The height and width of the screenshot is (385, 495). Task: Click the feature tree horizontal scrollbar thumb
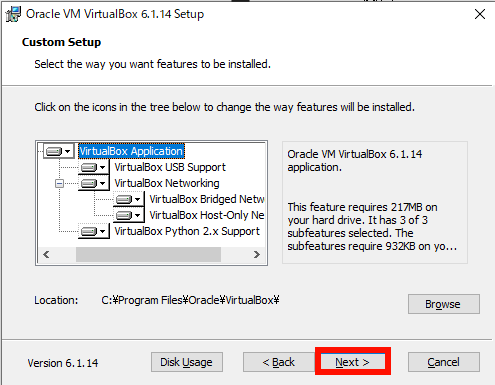148,254
